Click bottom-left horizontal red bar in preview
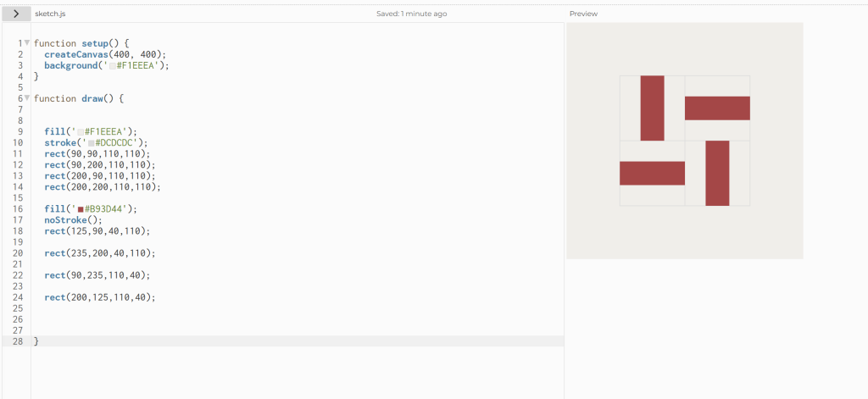The height and width of the screenshot is (399, 868). (652, 173)
